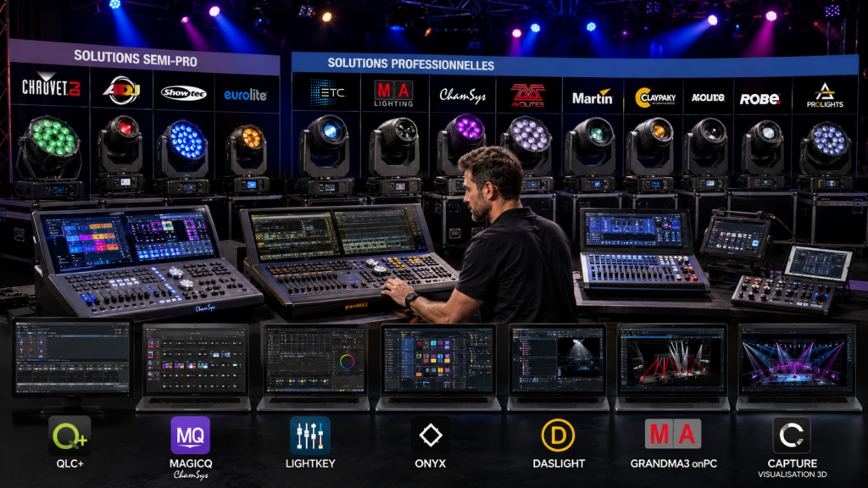Click the ChamSys script text under MAGICQ
868x488 pixels.
click(x=191, y=474)
